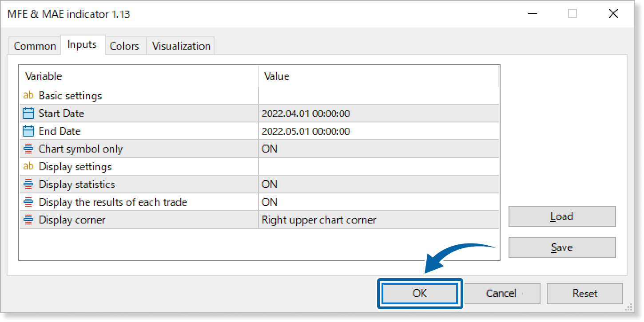
Task: Click the icon beside Display statistics
Action: [x=28, y=185]
